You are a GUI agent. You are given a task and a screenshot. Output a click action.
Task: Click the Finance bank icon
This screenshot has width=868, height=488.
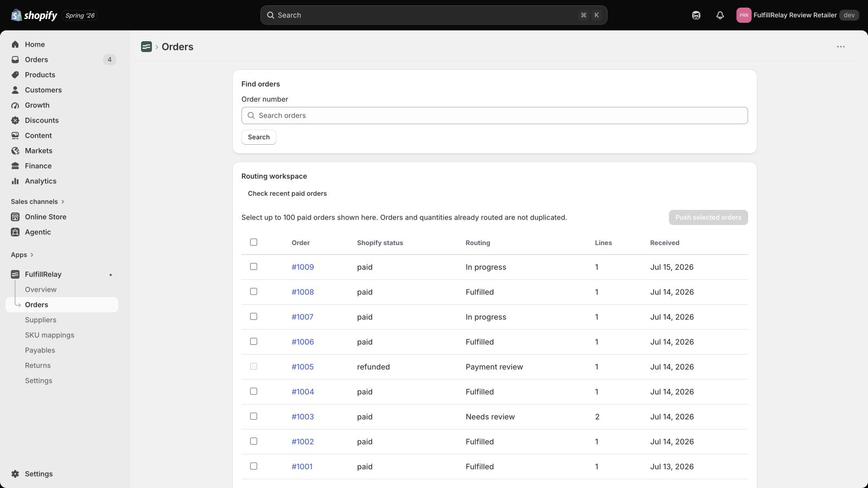pyautogui.click(x=15, y=166)
